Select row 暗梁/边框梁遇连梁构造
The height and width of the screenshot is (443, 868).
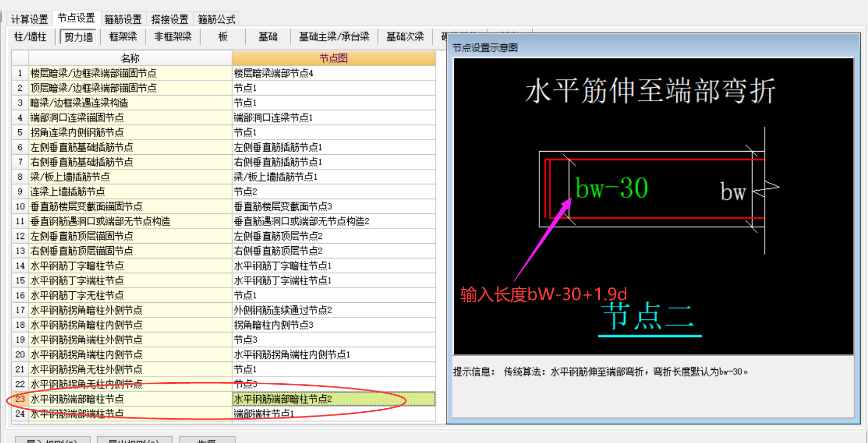[130, 103]
